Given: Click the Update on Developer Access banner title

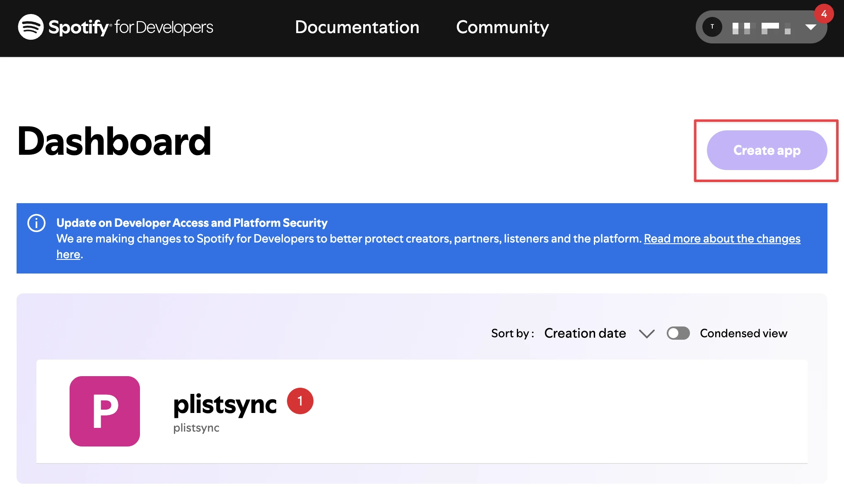Looking at the screenshot, I should (192, 223).
